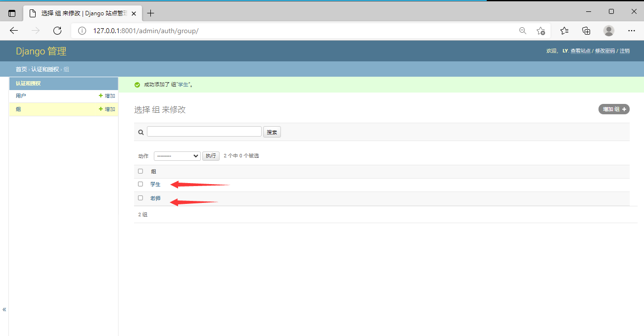Click the browser address bar URL
644x336 pixels.
[146, 31]
